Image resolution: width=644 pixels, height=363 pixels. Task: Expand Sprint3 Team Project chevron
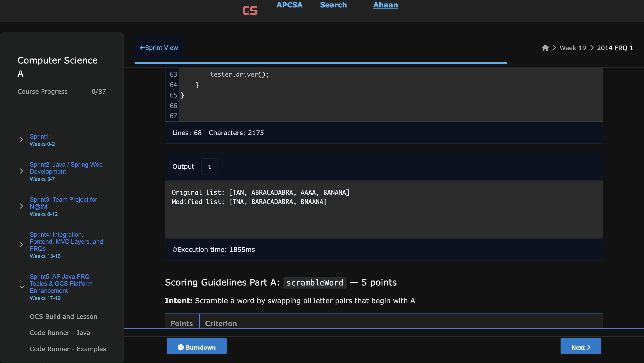click(21, 206)
